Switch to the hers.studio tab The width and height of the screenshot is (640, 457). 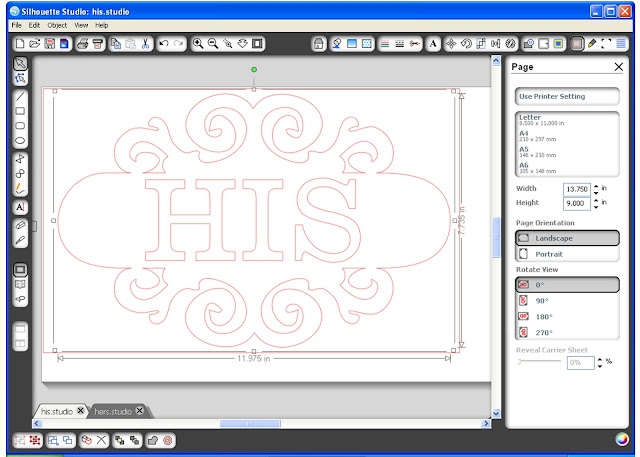coord(113,411)
